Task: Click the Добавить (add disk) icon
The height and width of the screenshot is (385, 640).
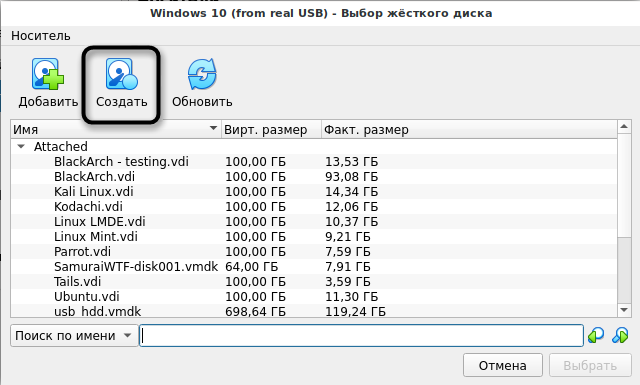Action: click(x=48, y=74)
